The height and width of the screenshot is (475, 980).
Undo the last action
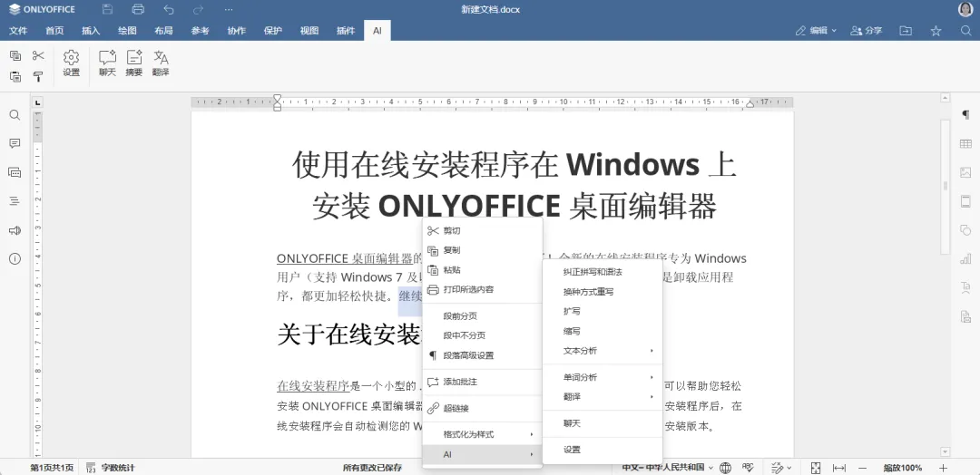click(x=168, y=9)
